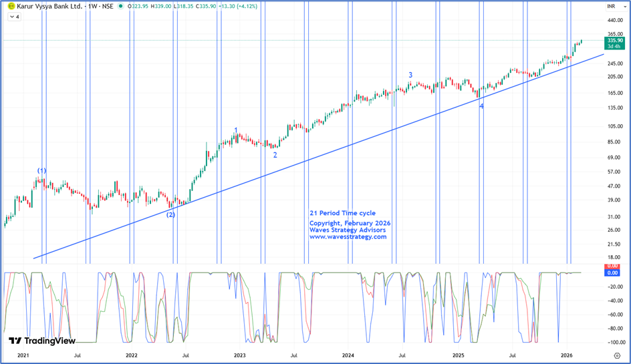Image resolution: width=631 pixels, height=364 pixels.
Task: Click the 2026 label on time axis
Action: click(x=567, y=355)
